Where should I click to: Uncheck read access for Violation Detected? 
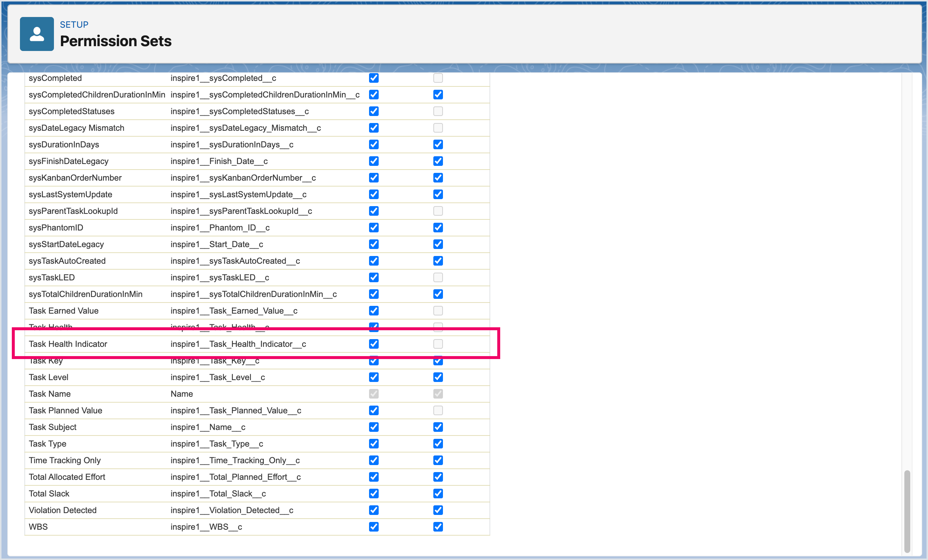(373, 510)
